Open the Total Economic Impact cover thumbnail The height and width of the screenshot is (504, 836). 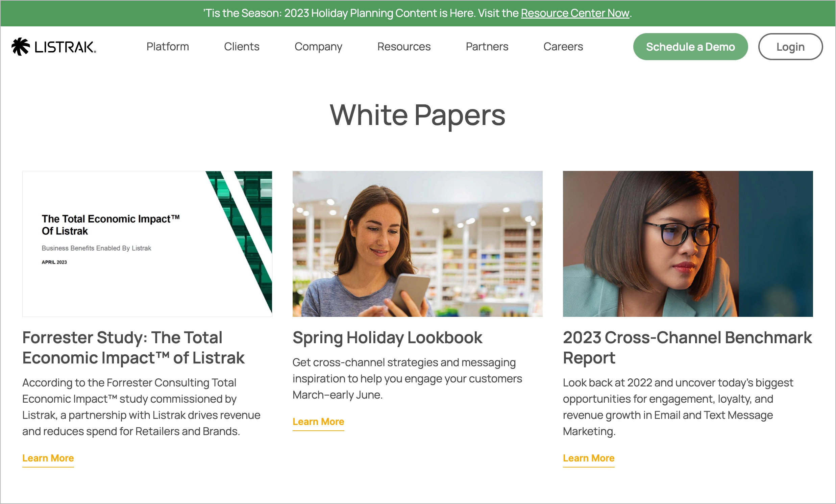(147, 244)
